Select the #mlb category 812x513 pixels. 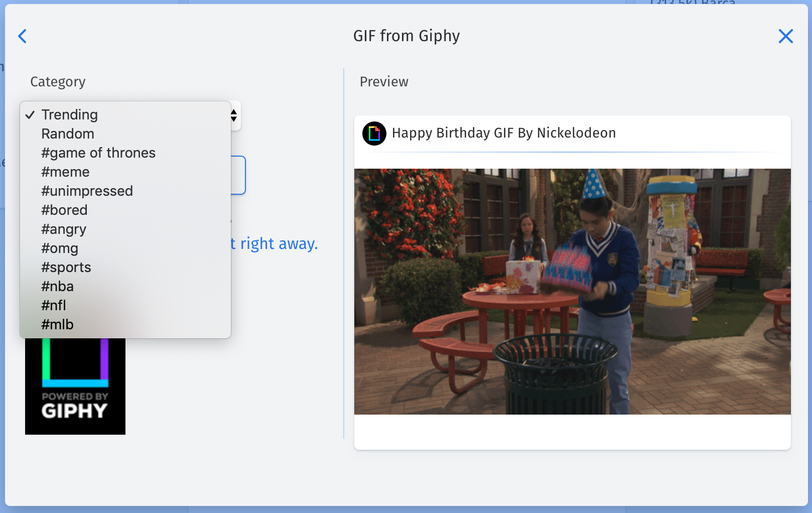coord(125,324)
